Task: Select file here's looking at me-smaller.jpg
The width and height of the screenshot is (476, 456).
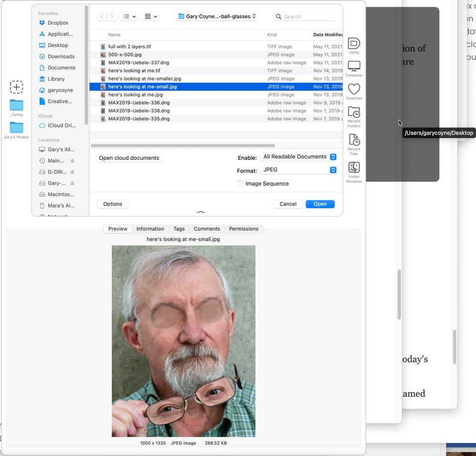Action: pyautogui.click(x=216, y=79)
